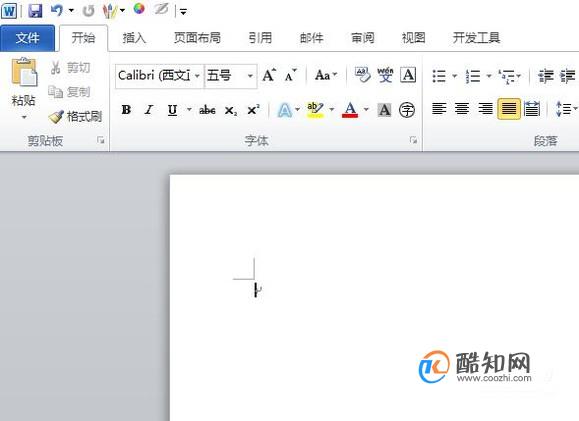Apply multilevel list formatting
Image resolution: width=579 pixels, height=421 pixels.
pyautogui.click(x=507, y=76)
